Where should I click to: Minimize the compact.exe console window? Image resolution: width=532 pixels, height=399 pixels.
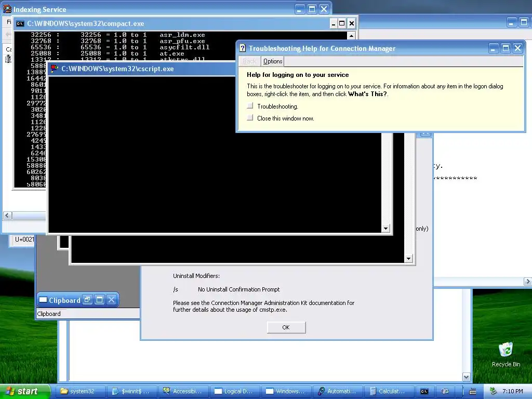(333, 23)
